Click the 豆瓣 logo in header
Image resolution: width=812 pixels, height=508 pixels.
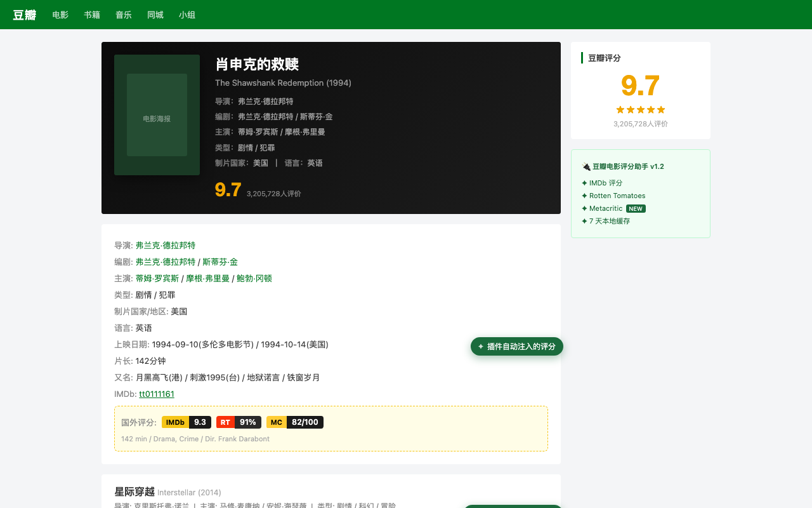pyautogui.click(x=25, y=15)
